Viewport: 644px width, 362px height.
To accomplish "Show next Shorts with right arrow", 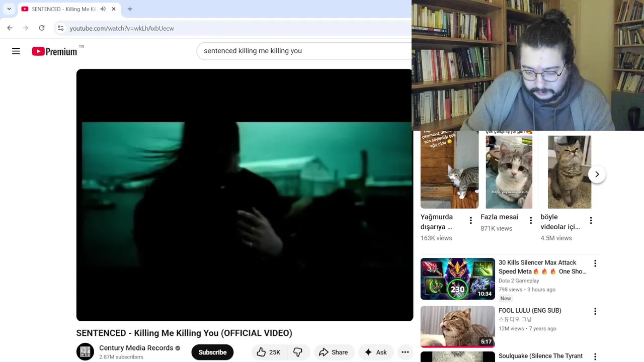I will (597, 174).
